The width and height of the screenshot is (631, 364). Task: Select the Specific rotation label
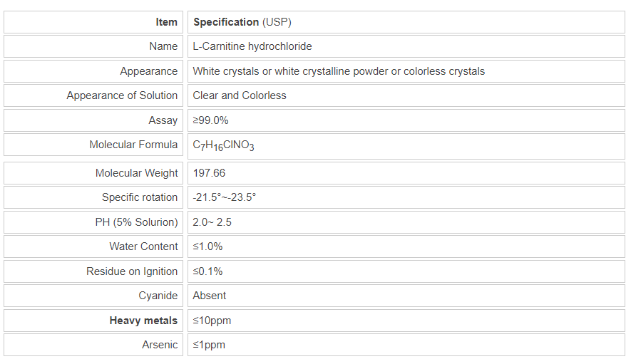140,197
